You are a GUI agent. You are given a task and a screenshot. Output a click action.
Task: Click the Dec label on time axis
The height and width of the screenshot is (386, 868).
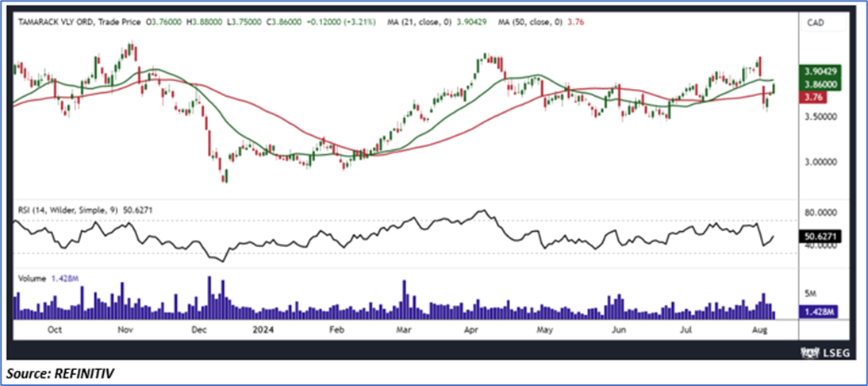point(198,329)
